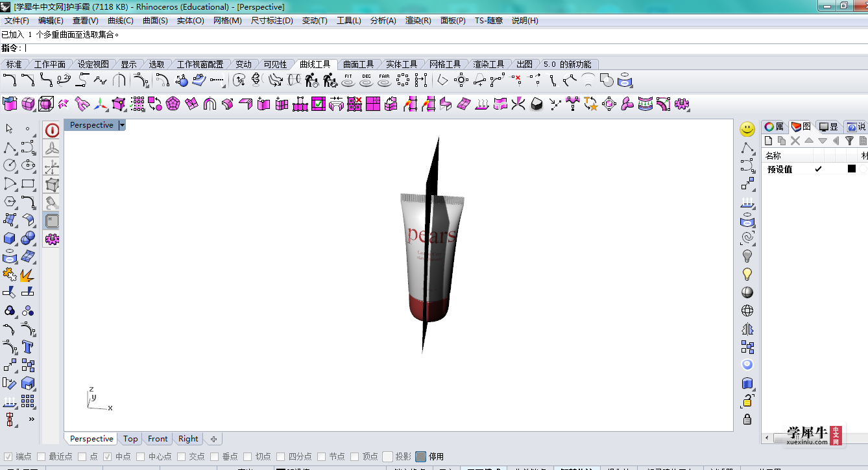Open the display (显) panel tab
Image resolution: width=868 pixels, height=470 pixels.
click(x=828, y=126)
